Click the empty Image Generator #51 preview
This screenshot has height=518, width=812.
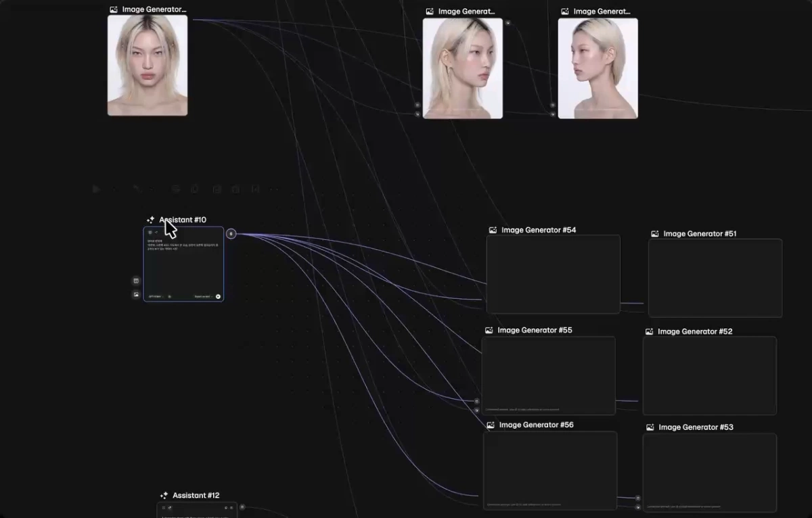tap(715, 278)
